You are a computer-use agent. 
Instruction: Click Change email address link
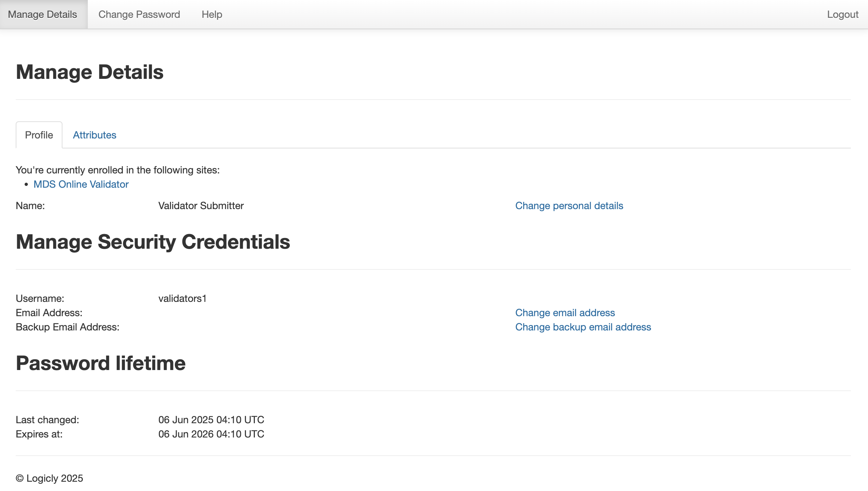[565, 313]
